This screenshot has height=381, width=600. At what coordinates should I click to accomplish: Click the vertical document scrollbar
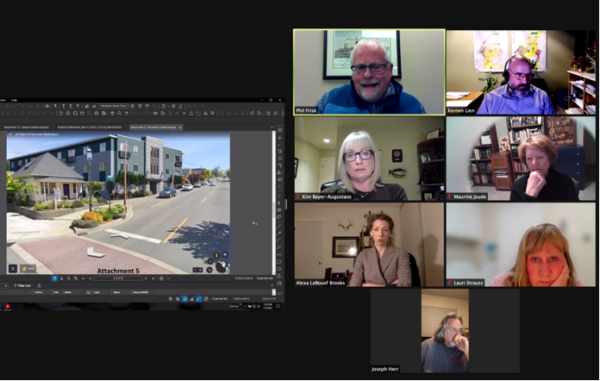(x=274, y=203)
